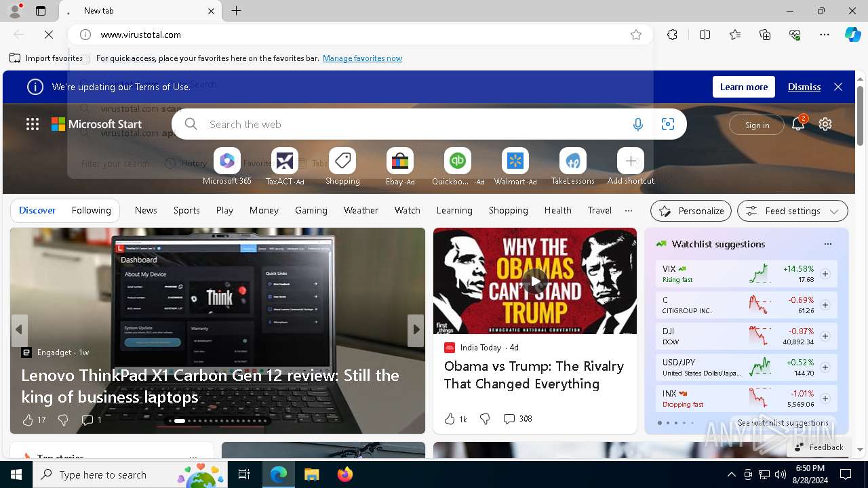
Task: Switch to the Following tab
Action: (91, 210)
